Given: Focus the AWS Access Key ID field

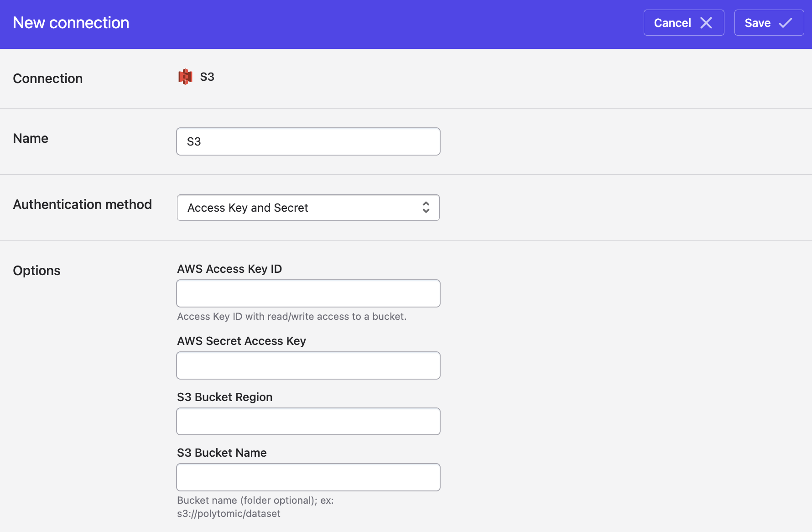Looking at the screenshot, I should pos(308,293).
